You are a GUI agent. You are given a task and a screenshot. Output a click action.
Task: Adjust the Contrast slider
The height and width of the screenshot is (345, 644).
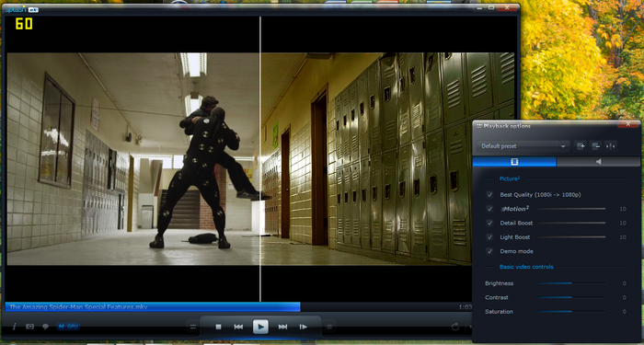pos(571,297)
